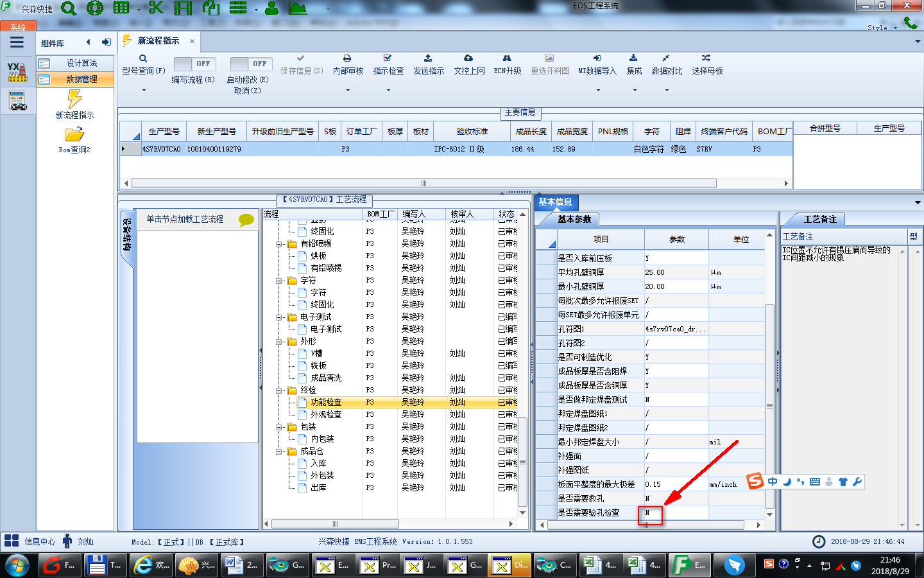This screenshot has width=924, height=578.
Task: Click 选择母板 shuffle button
Action: (x=707, y=65)
